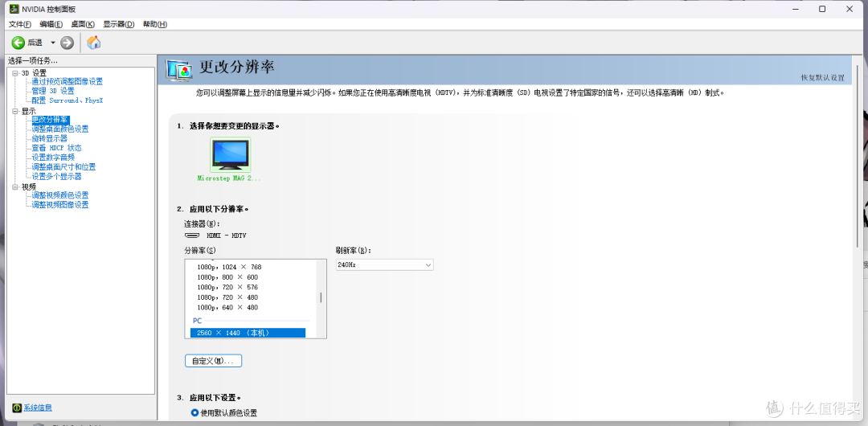Click the 自定义 button
The width and height of the screenshot is (868, 426).
[x=213, y=361]
